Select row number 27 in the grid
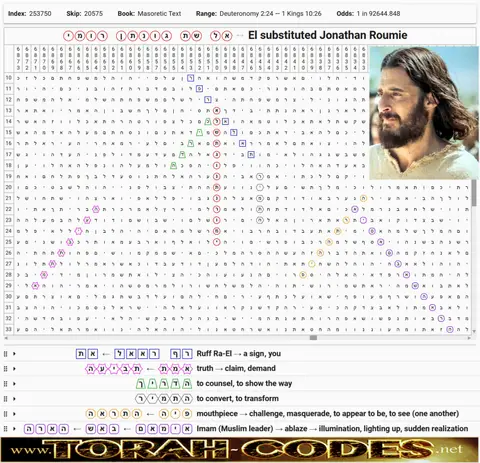The width and height of the screenshot is (480, 463). (9, 264)
